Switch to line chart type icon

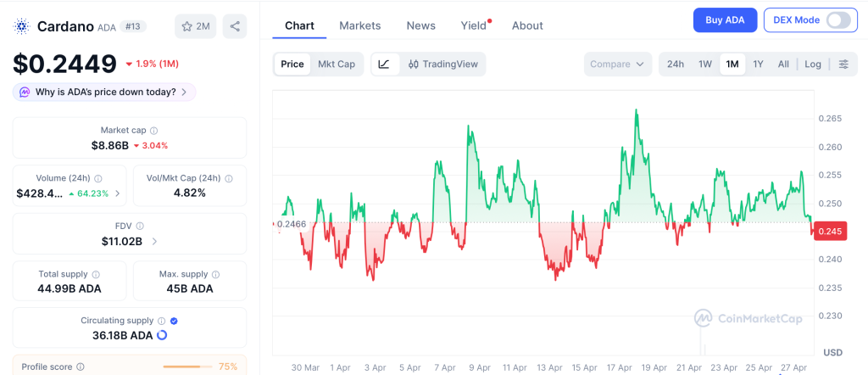click(384, 64)
